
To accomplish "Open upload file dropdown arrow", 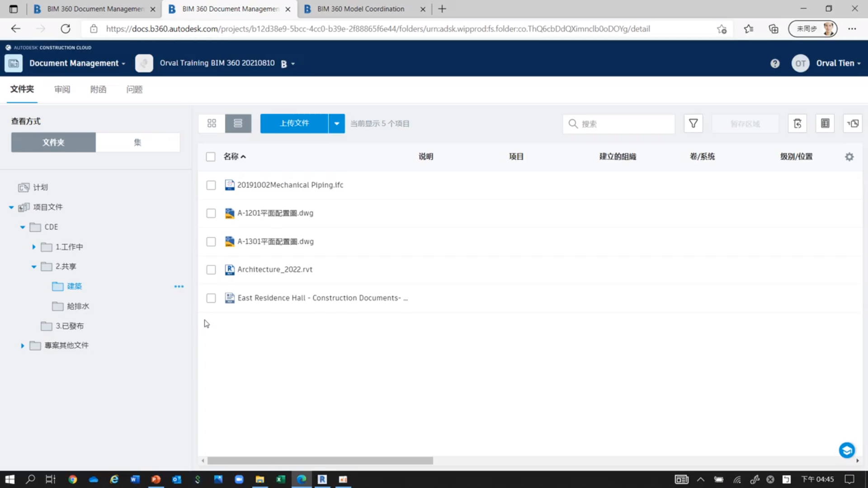I will 337,123.
